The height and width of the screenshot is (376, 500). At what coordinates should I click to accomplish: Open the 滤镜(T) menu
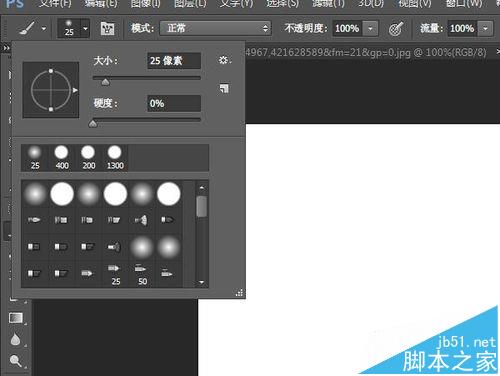pos(328,4)
